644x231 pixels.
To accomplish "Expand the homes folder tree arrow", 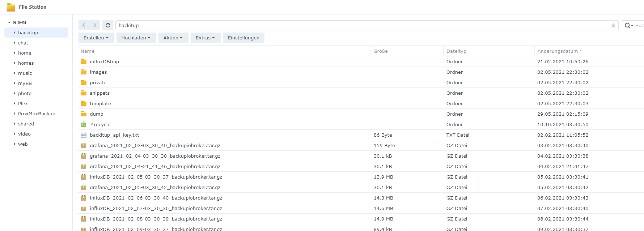I will (x=14, y=63).
